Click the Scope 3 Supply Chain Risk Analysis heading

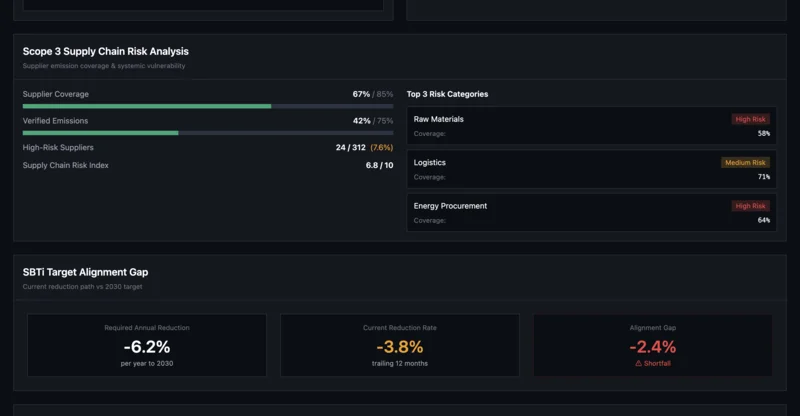pyautogui.click(x=106, y=51)
